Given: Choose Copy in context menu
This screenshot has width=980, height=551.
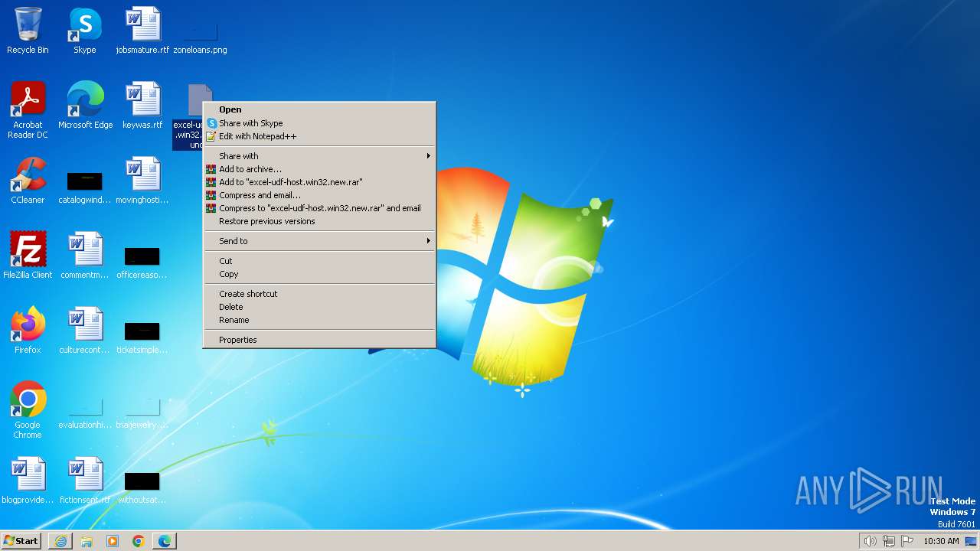Looking at the screenshot, I should point(319,274).
